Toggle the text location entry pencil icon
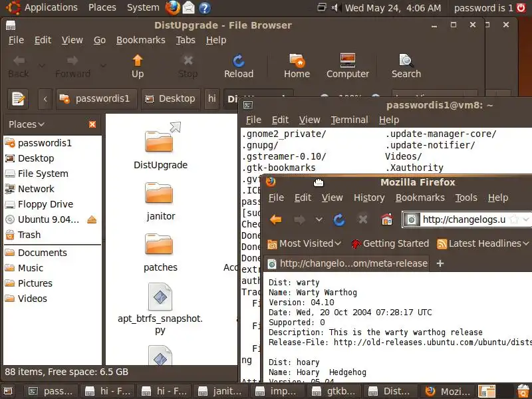Viewport: 532px width, 399px height. tap(18, 99)
